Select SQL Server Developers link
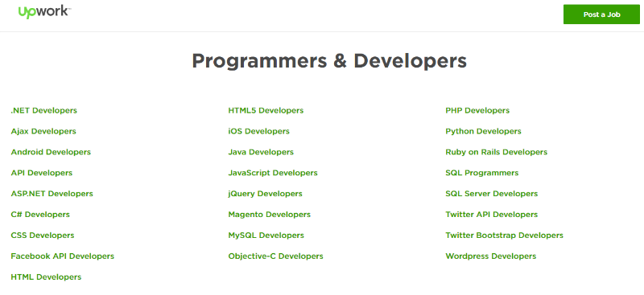 492,194
